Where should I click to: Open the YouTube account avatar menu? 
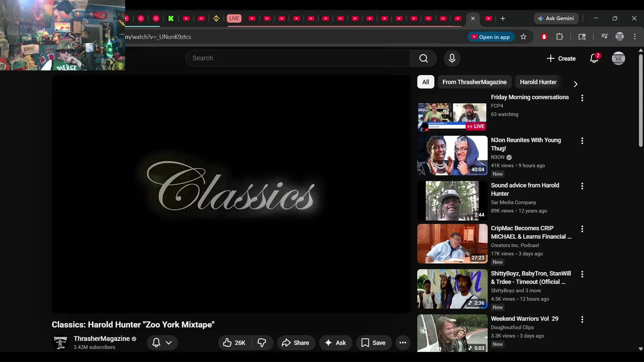[618, 58]
